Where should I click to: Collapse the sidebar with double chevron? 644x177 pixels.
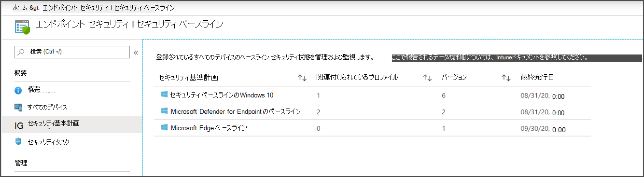pos(136,53)
